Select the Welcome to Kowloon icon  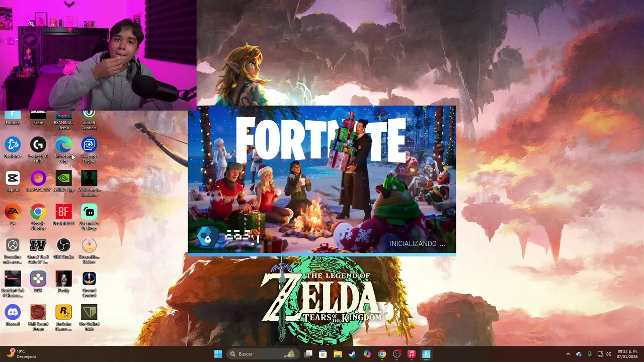(x=89, y=184)
